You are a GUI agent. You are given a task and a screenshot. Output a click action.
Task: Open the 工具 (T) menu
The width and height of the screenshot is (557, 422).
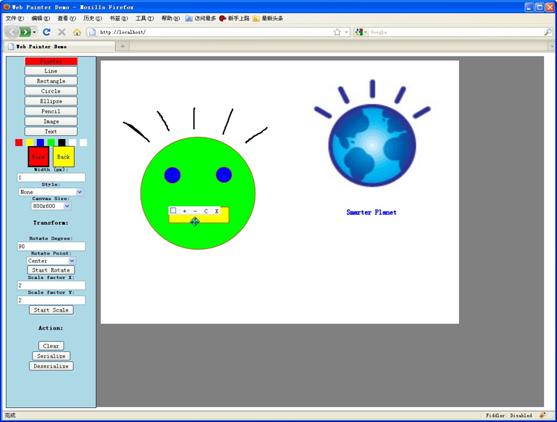[145, 18]
